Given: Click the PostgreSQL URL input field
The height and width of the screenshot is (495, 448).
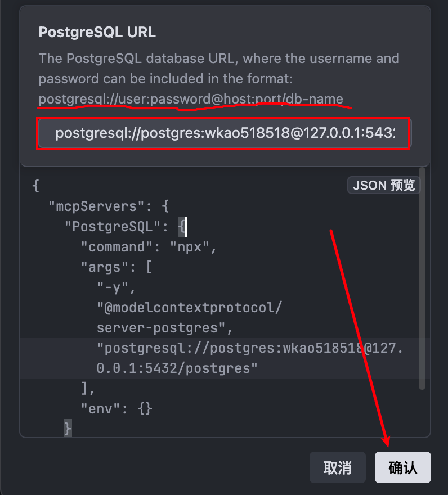Looking at the screenshot, I should click(x=224, y=133).
